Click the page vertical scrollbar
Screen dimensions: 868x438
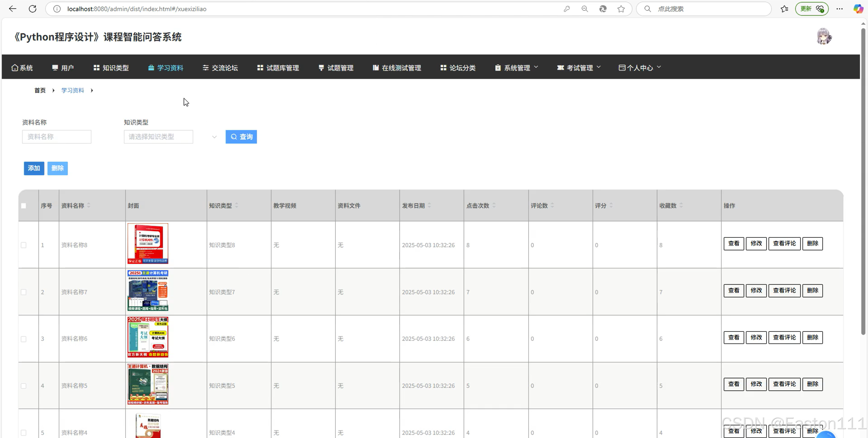tap(863, 182)
